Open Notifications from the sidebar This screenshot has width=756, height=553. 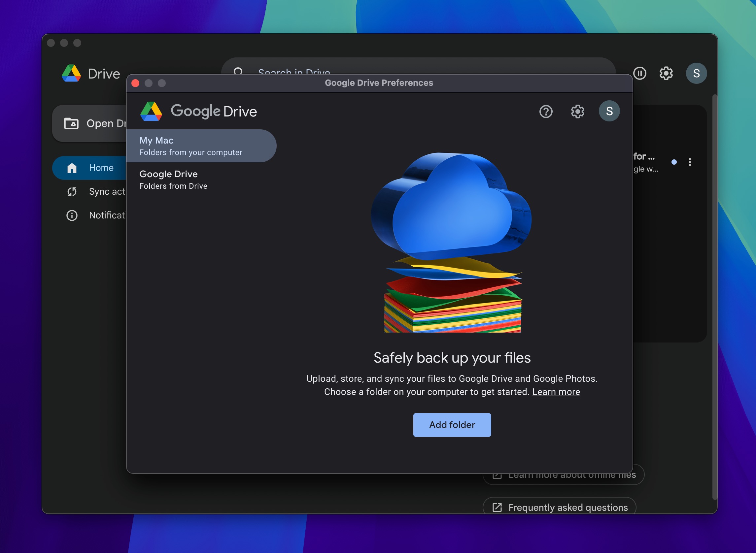click(x=72, y=215)
